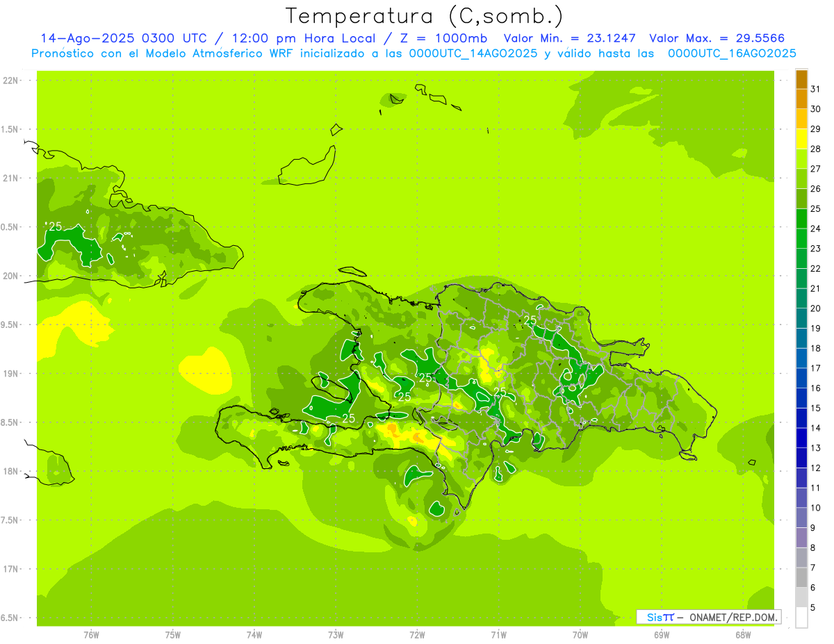Viewport: 834px width, 644px height.
Task: Click the blue swatch between 14 and 15
Action: [x=801, y=418]
